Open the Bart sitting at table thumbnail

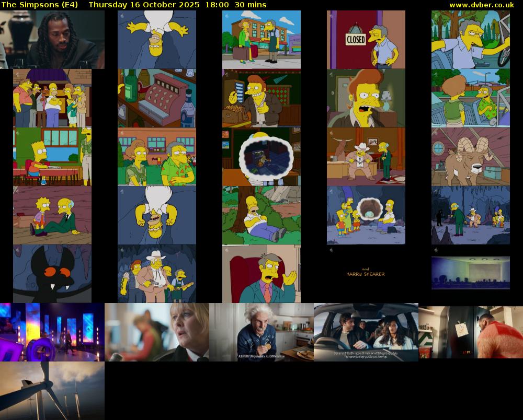[x=52, y=157]
